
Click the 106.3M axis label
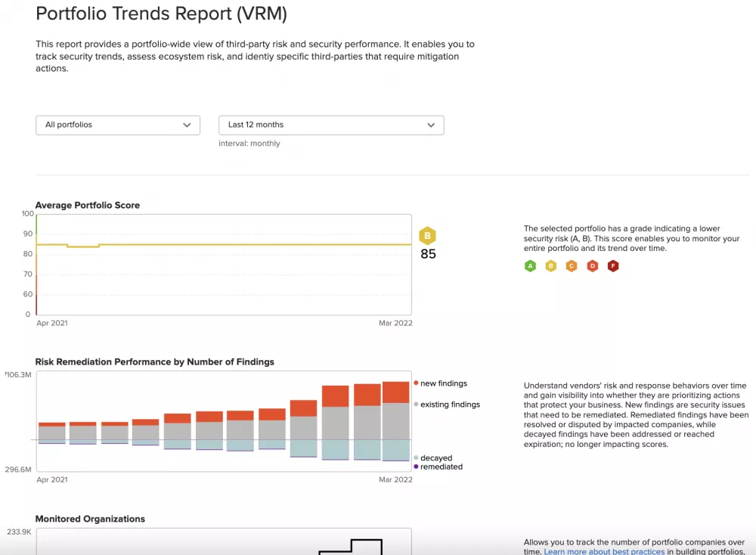[x=18, y=374]
